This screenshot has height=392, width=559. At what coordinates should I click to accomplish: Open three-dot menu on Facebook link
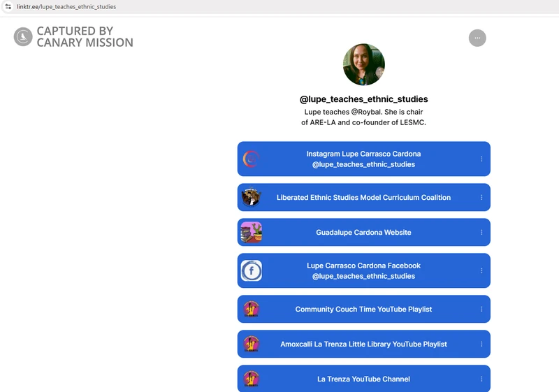pyautogui.click(x=481, y=271)
